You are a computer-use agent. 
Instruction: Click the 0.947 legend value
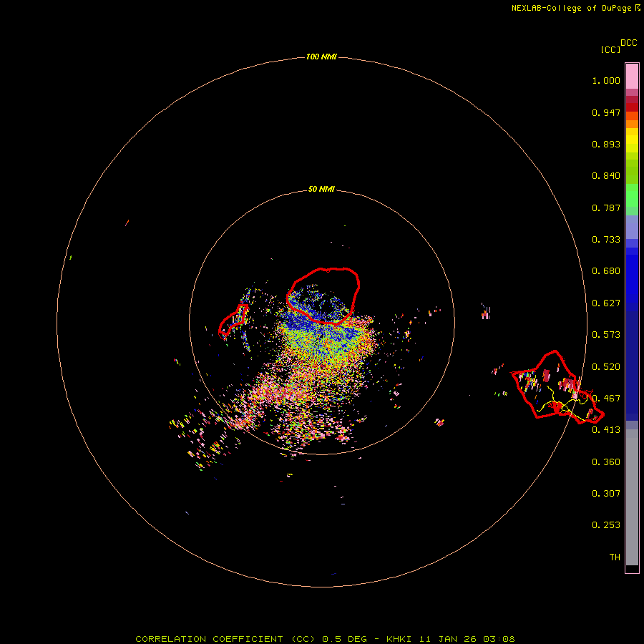point(606,112)
